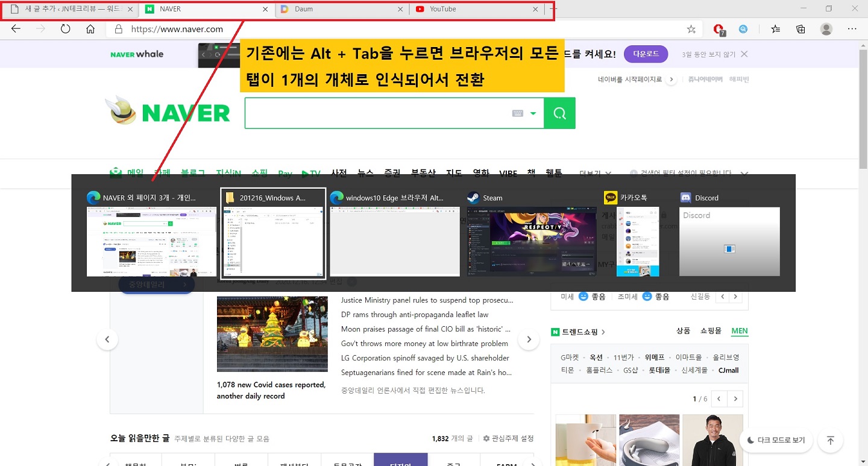
Task: Open the browser home page icon
Action: [x=90, y=29]
